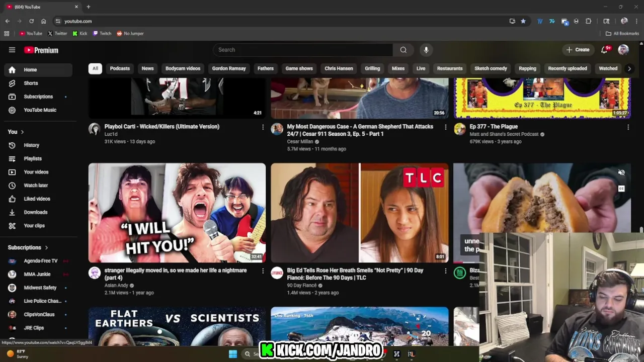Open options for Big Ed Rose video

click(x=445, y=271)
